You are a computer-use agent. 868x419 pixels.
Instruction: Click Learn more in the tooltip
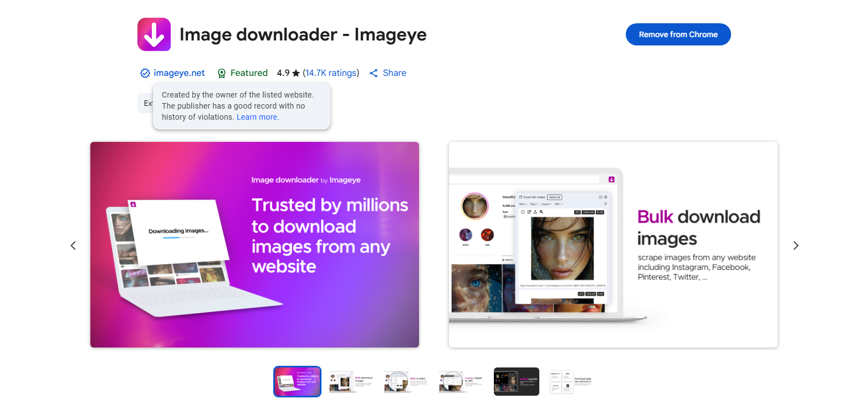(x=258, y=117)
